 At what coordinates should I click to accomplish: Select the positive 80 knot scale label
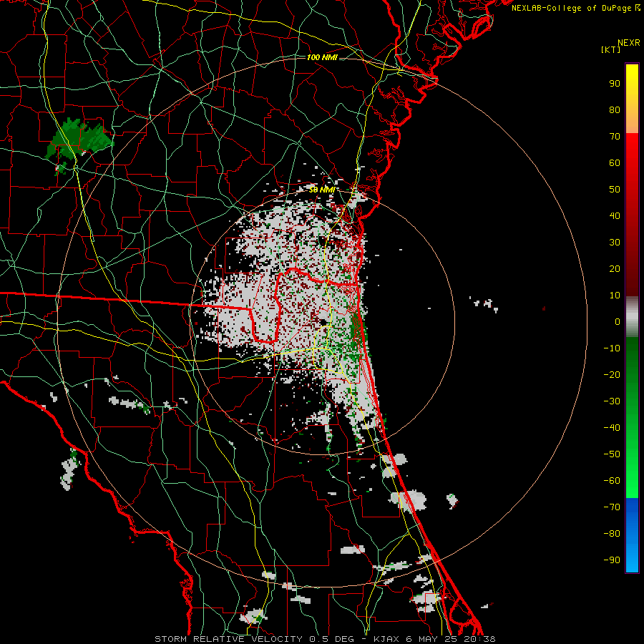pos(615,109)
